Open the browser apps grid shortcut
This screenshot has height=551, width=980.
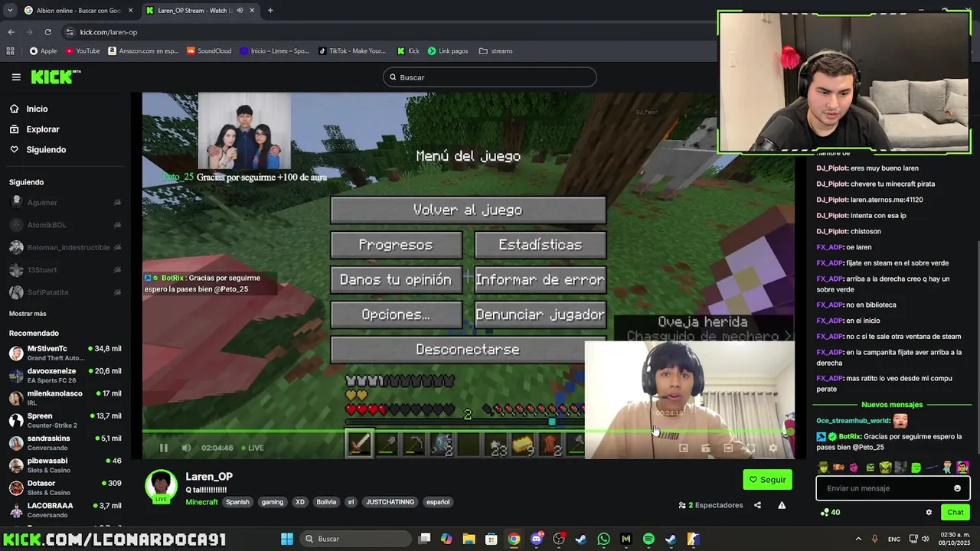10,51
